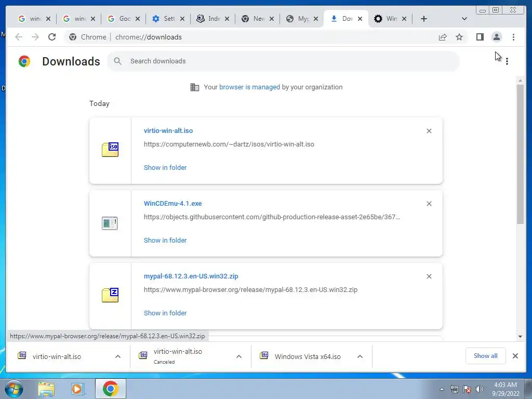Open the volume speaker tray icon
Image resolution: width=532 pixels, height=399 pixels.
pyautogui.click(x=480, y=389)
